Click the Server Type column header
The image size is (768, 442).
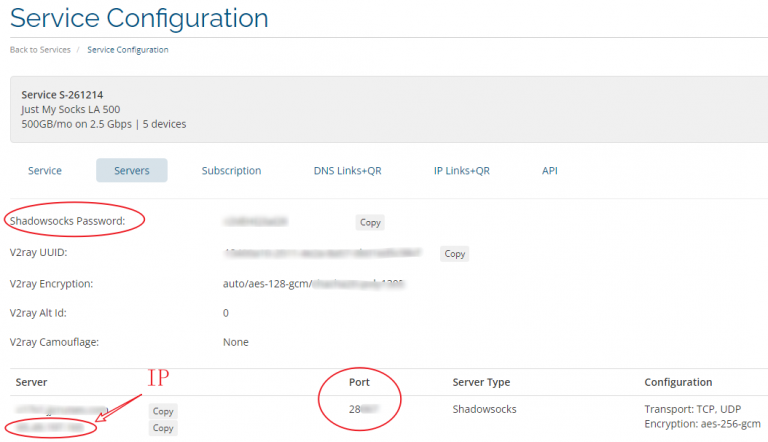click(x=481, y=382)
